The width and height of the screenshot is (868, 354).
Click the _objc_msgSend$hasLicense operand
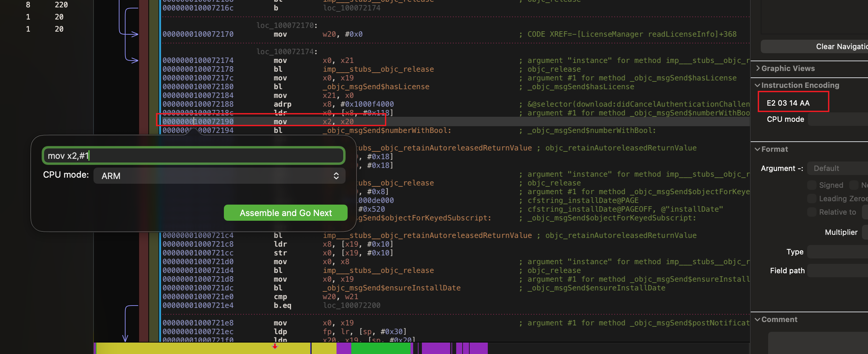tap(376, 86)
